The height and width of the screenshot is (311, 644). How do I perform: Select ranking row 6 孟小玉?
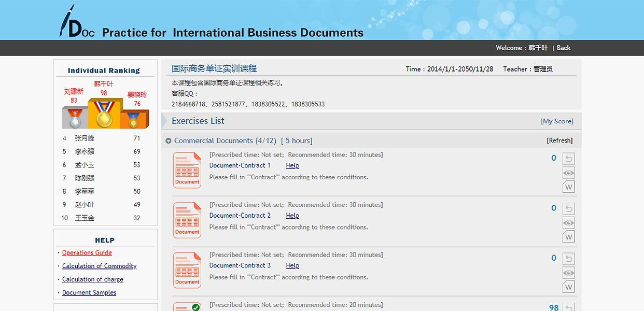tap(104, 165)
